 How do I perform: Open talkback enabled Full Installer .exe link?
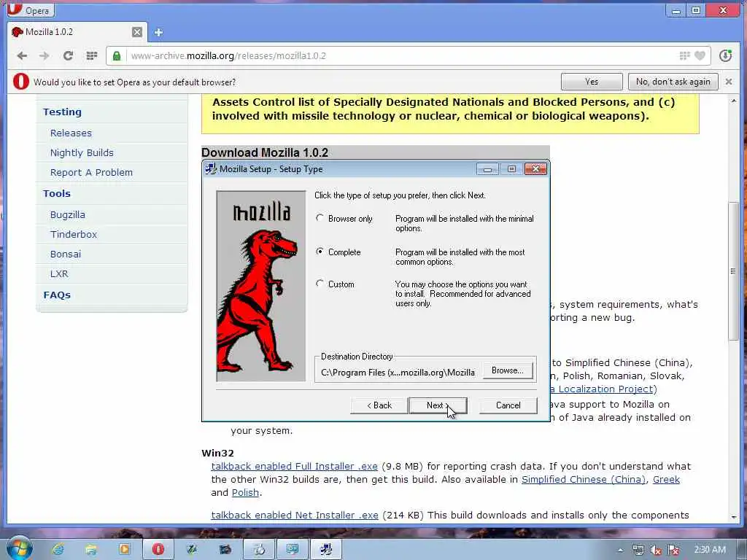point(295,466)
